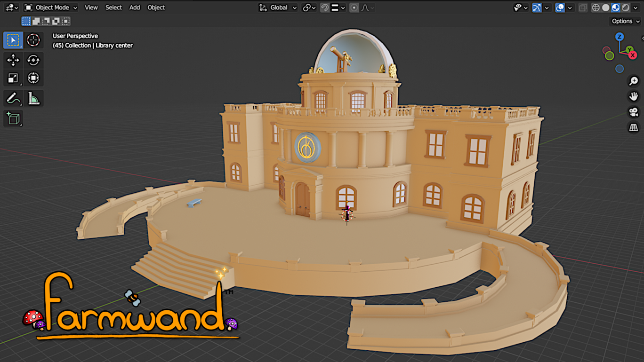Switch to wireframe viewport shading
Screen dimensions: 644x362
(x=596, y=8)
